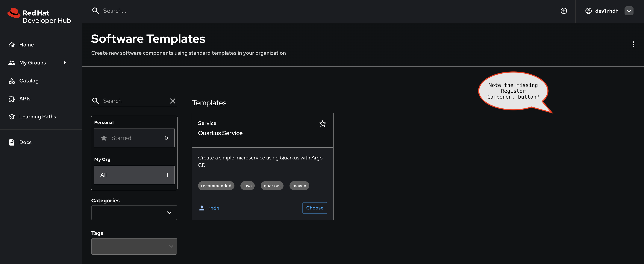Click the template search magnifier icon
This screenshot has width=644, height=264.
point(95,101)
